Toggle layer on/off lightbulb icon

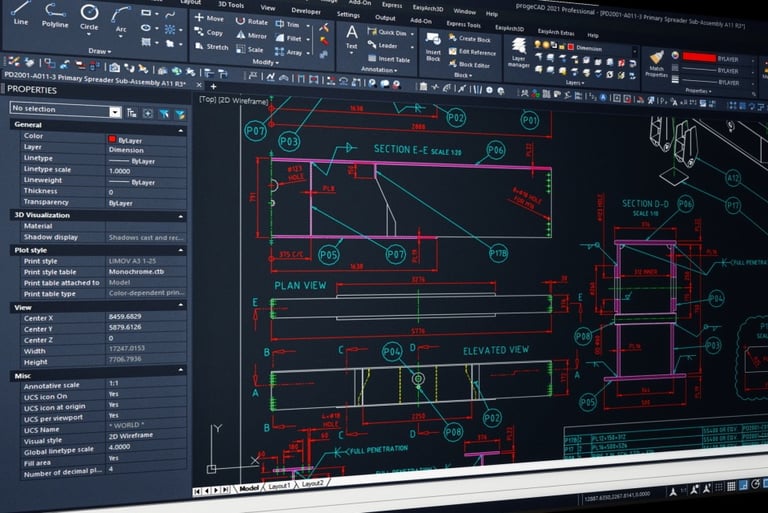[x=537, y=45]
